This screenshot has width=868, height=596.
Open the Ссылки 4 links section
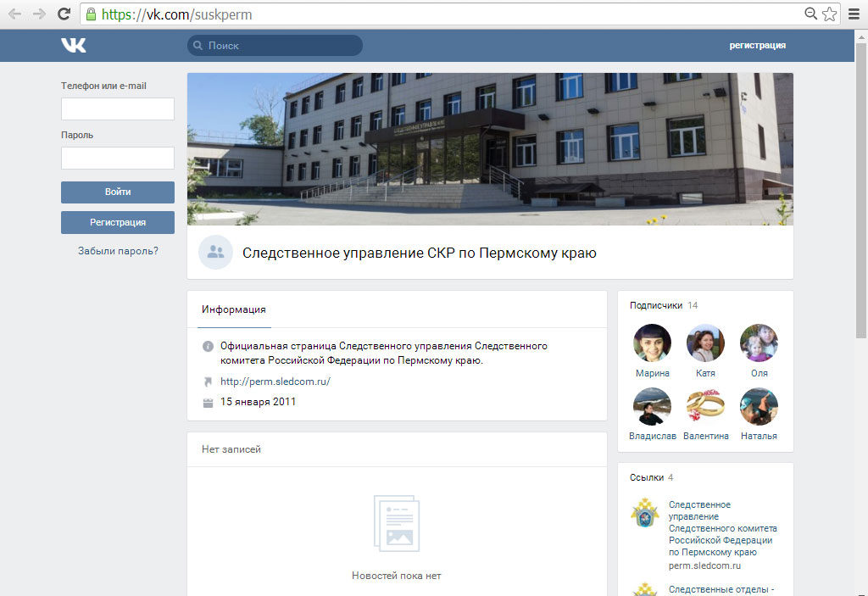click(652, 477)
